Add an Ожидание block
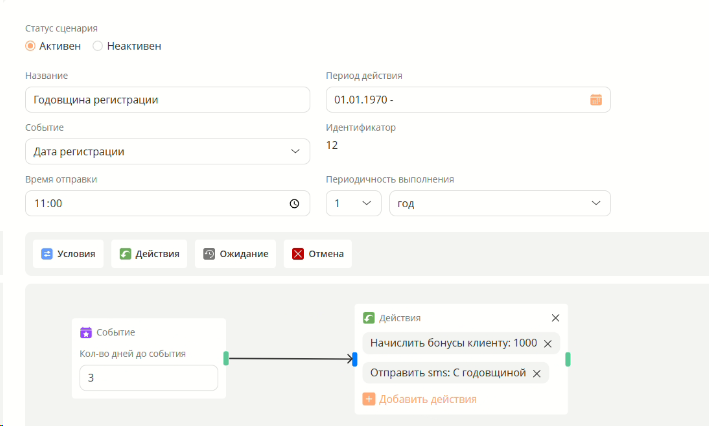The height and width of the screenshot is (426, 709). (236, 254)
